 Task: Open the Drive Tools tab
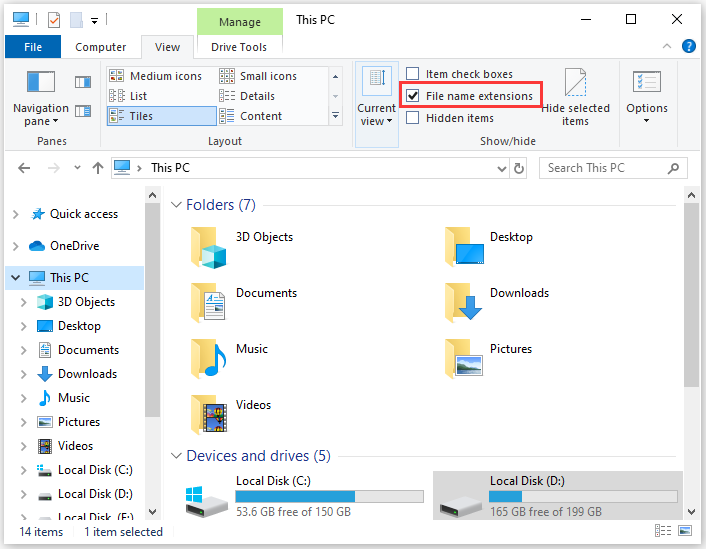tap(239, 47)
